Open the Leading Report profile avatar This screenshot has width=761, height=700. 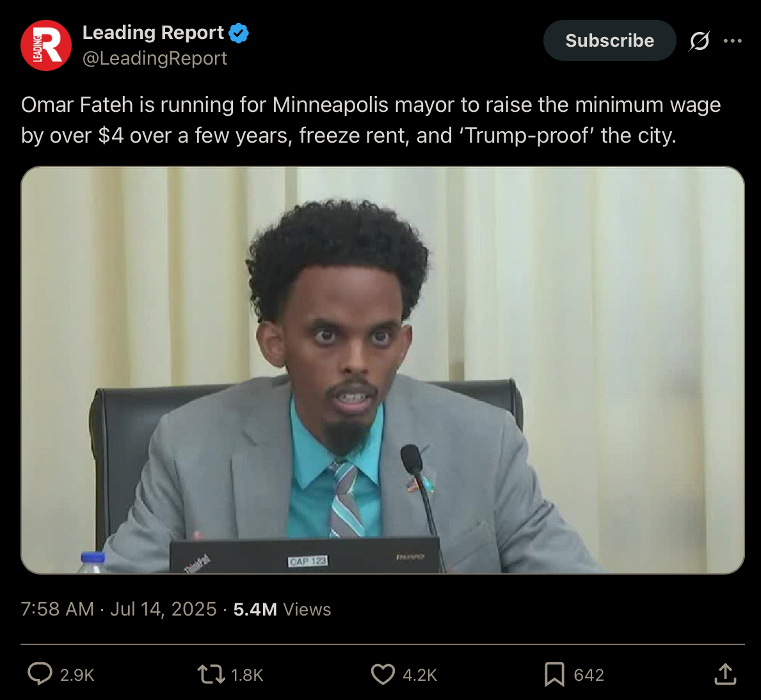[46, 45]
